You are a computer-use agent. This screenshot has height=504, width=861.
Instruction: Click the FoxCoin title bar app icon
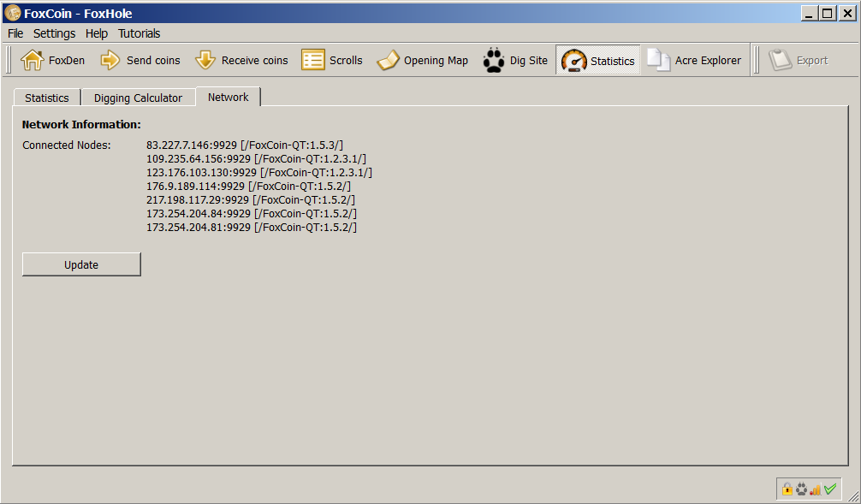(12, 13)
